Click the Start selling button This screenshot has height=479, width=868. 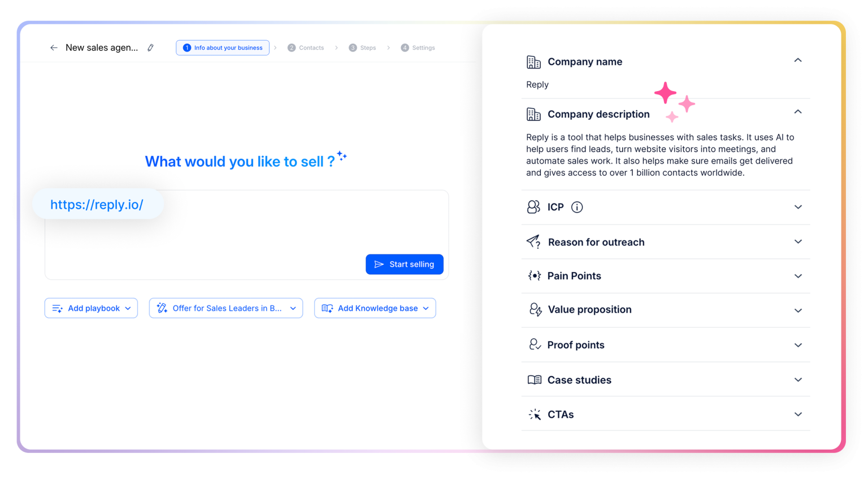405,264
